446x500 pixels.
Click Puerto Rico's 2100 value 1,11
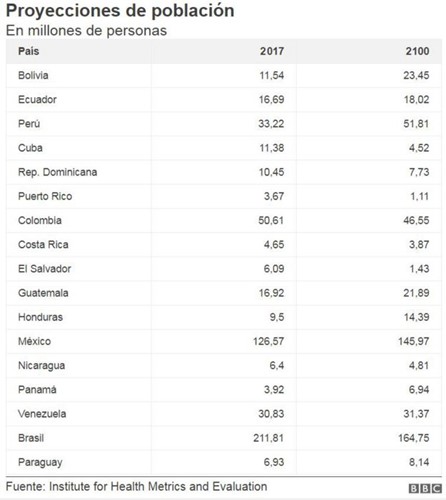pos(419,196)
